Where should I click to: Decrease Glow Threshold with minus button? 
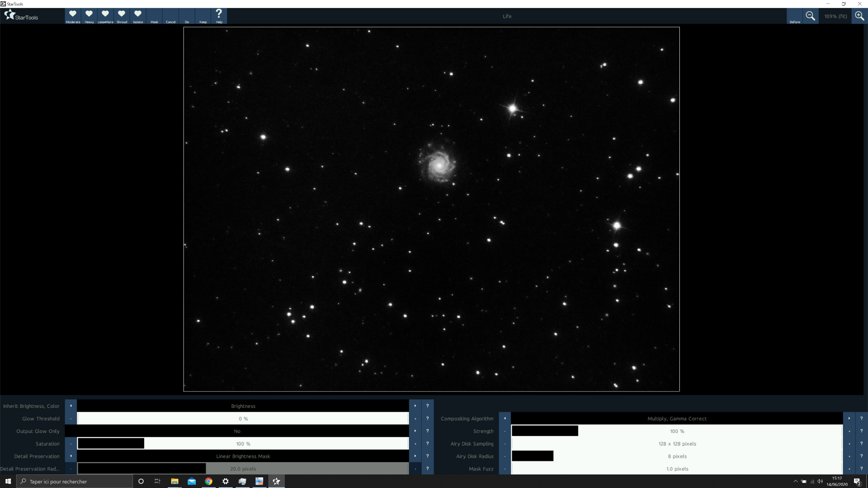pos(71,419)
